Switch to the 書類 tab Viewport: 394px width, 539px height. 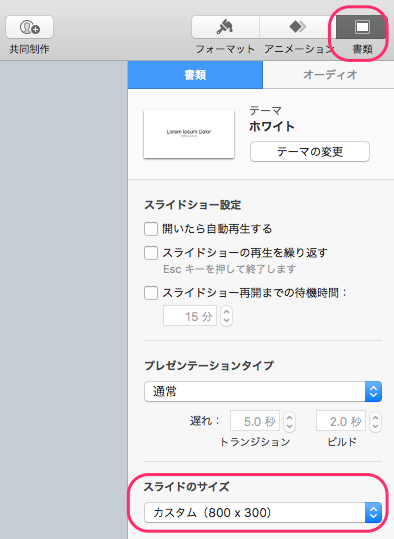coord(195,75)
